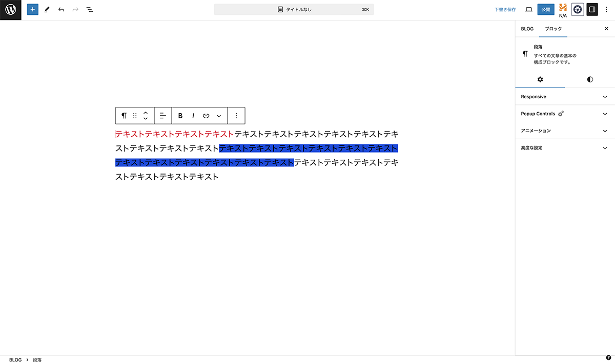Click 下書き保存 to save draft
Screen dimensions: 615x364
505,10
